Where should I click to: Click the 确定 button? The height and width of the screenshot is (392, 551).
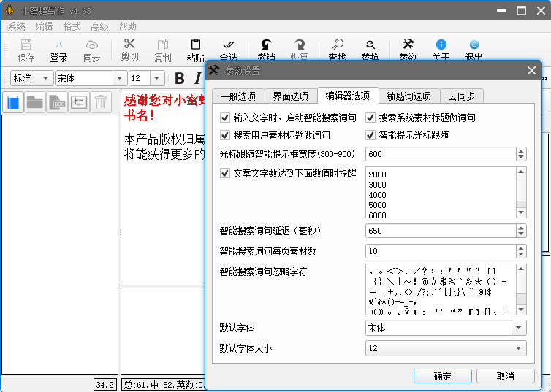click(x=442, y=376)
